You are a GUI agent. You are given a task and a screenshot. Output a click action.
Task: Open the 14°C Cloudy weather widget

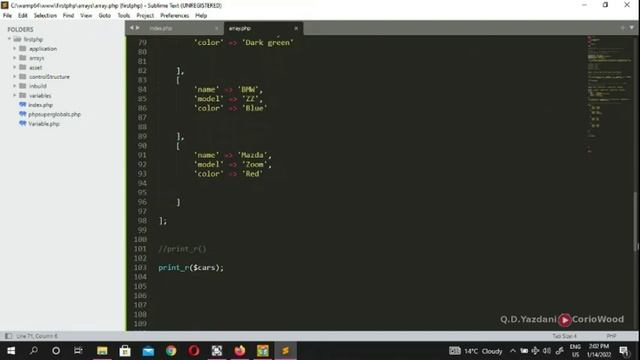click(x=476, y=351)
